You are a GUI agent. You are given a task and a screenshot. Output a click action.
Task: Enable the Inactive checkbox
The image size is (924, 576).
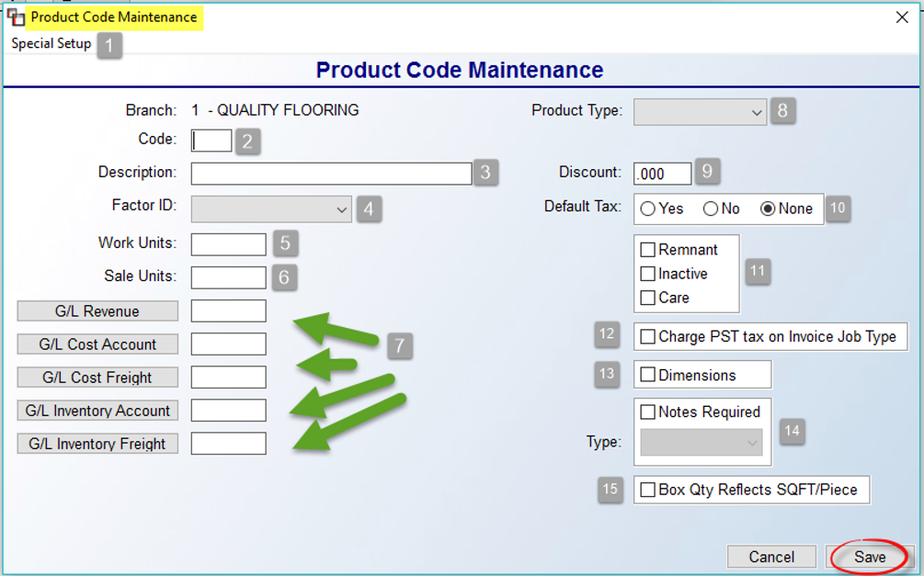647,274
